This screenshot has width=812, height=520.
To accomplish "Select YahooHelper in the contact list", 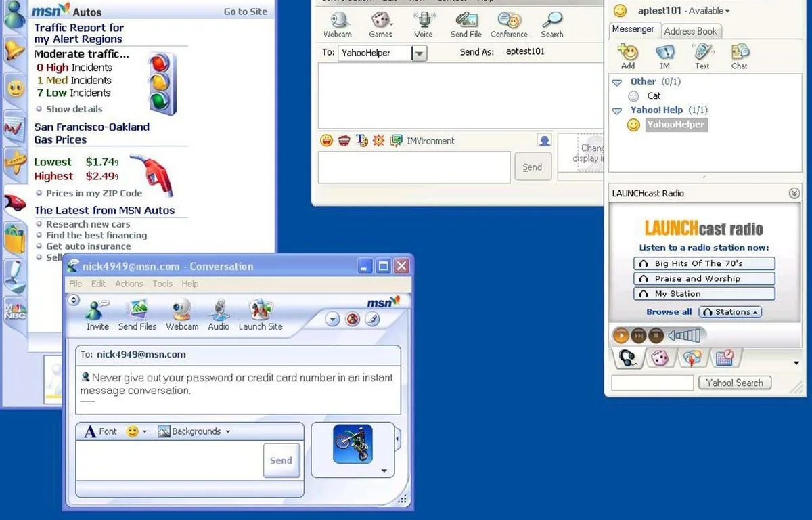I will 675,125.
